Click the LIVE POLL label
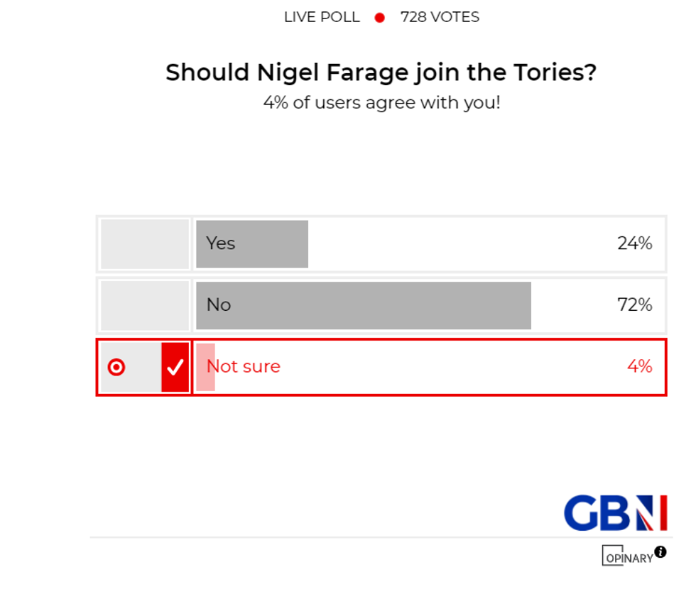This screenshot has width=696, height=616. point(322,16)
